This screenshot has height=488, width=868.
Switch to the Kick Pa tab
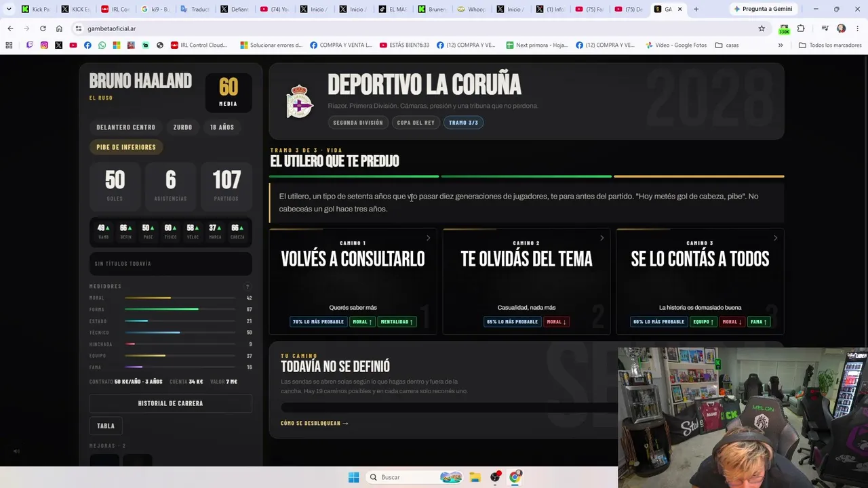coord(35,9)
